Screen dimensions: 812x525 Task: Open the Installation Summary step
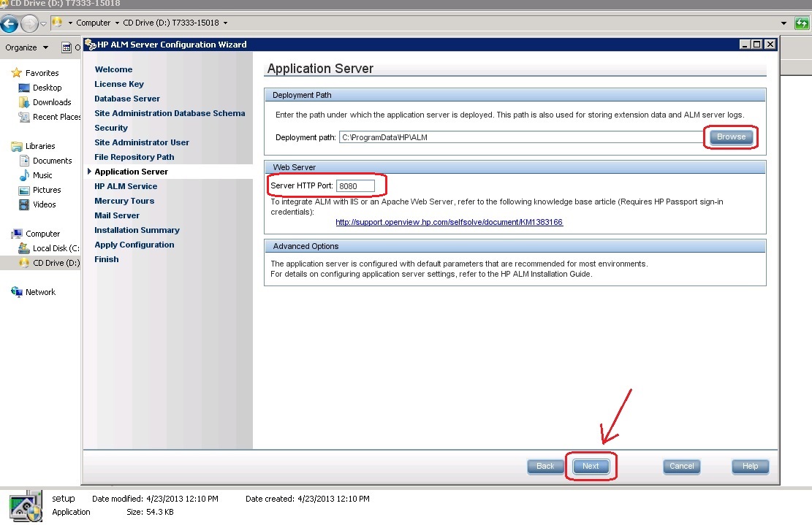137,230
